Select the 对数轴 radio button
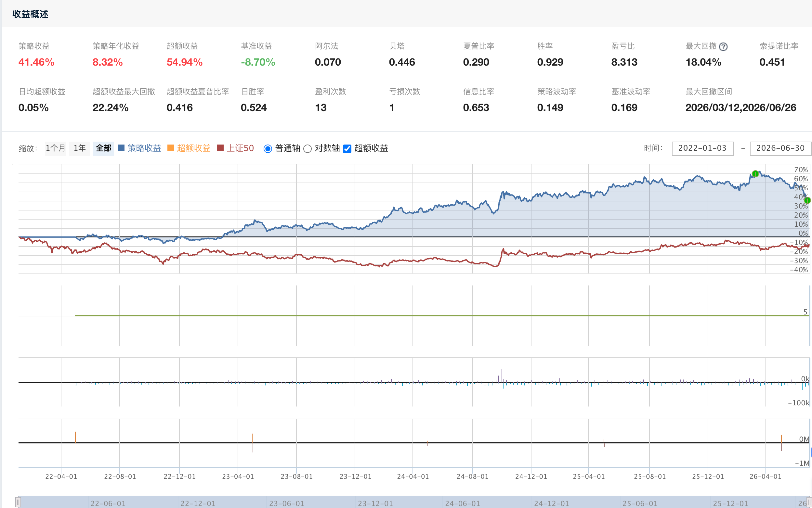 [307, 148]
